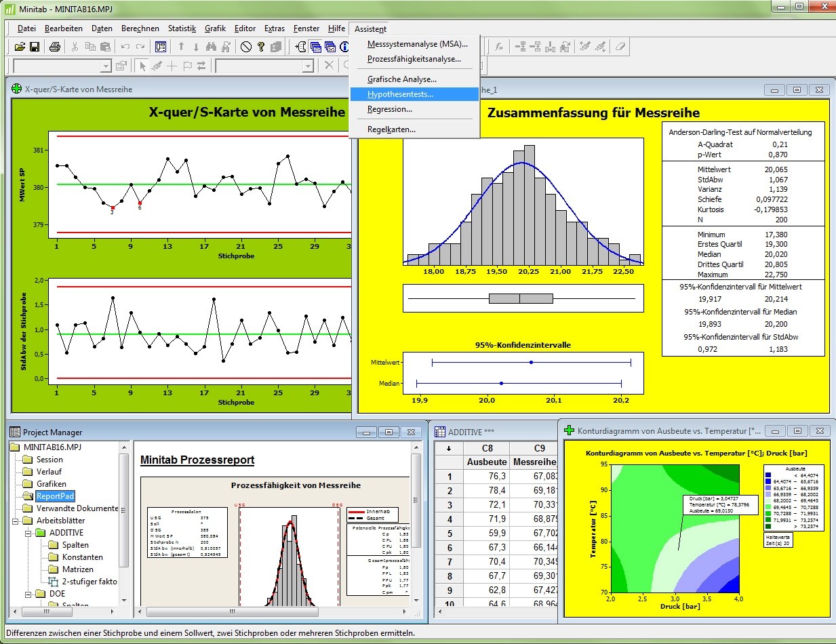
Task: Save project via floppy disk icon
Action: pos(34,47)
